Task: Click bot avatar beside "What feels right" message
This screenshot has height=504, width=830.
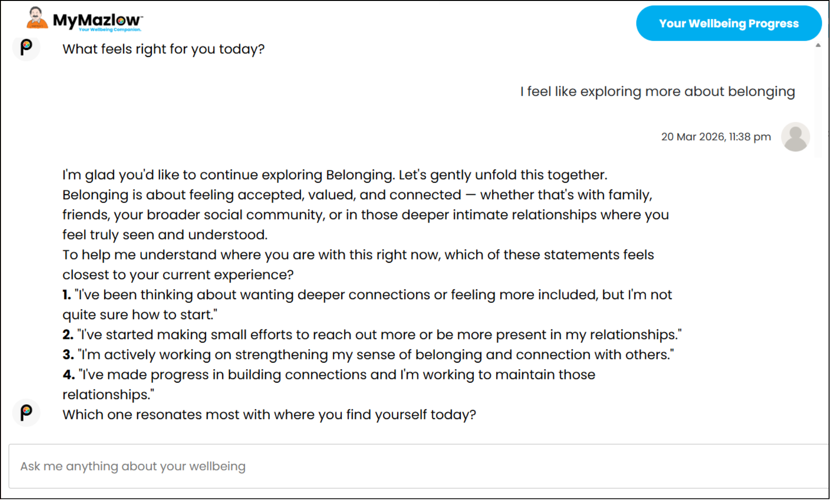Action: point(27,47)
